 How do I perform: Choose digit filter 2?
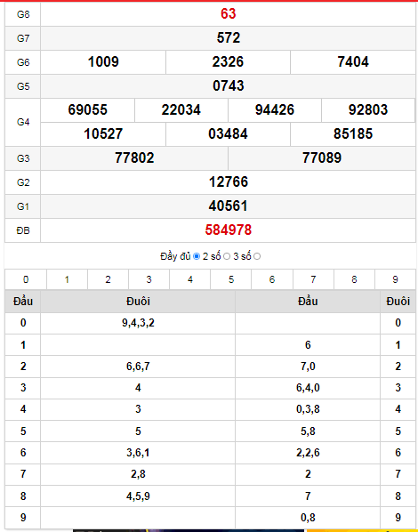pyautogui.click(x=108, y=279)
